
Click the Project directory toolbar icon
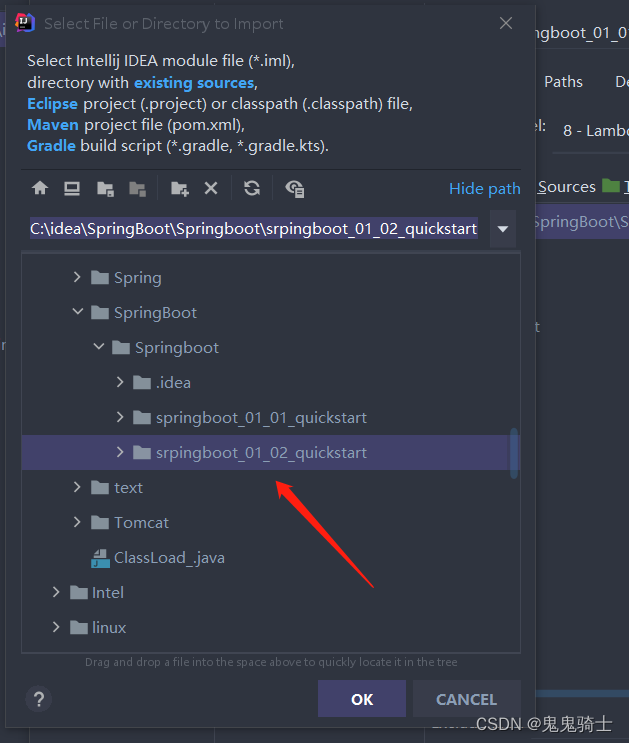pyautogui.click(x=105, y=189)
